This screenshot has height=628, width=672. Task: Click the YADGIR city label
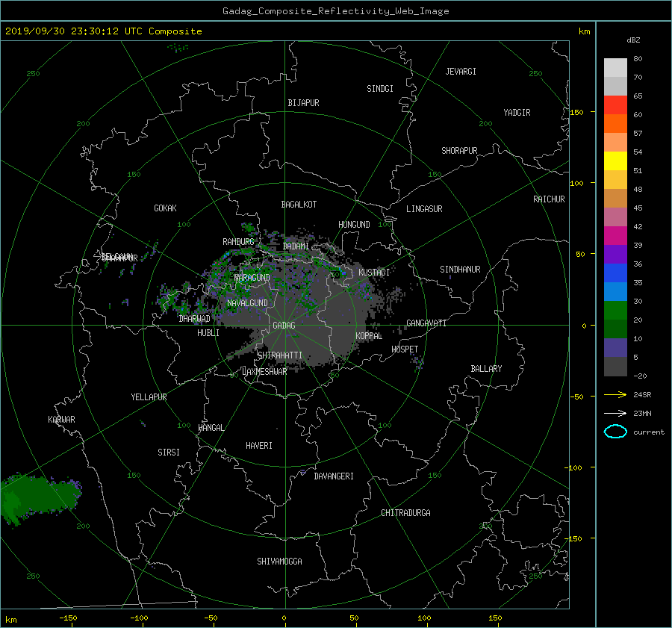(x=517, y=113)
